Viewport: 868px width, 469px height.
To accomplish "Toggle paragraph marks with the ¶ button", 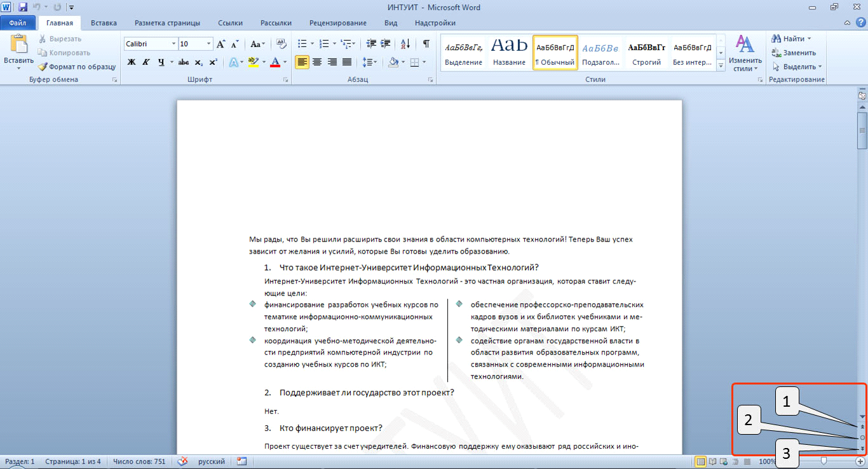I will pos(426,44).
